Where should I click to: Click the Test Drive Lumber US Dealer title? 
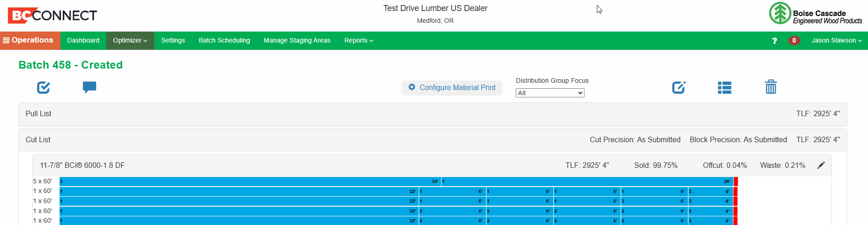coord(435,8)
